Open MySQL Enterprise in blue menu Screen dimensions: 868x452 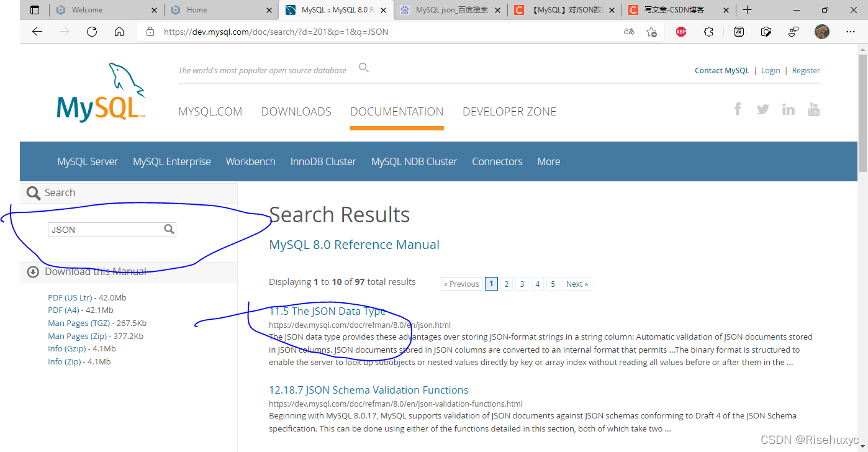coord(172,161)
